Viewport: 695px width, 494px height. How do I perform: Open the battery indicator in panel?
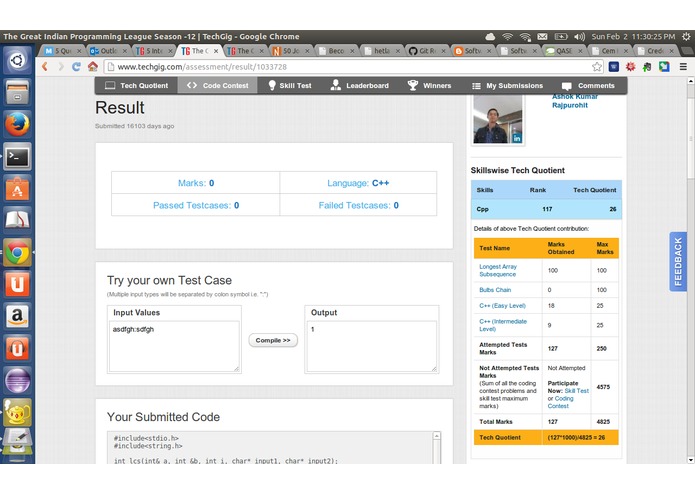tap(561, 37)
